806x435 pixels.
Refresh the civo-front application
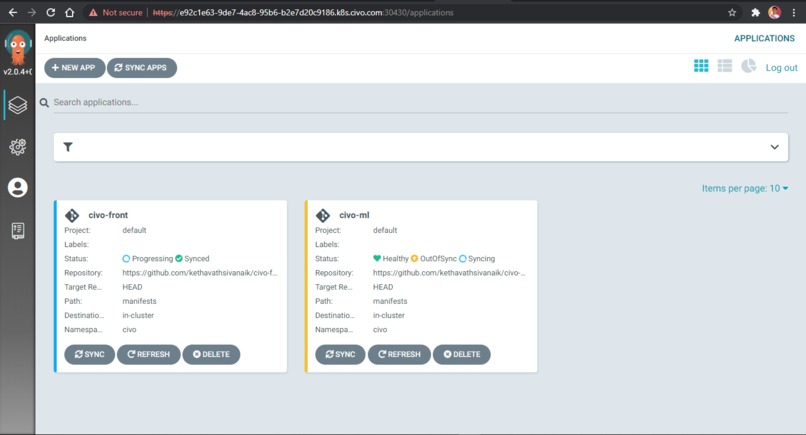(149, 354)
